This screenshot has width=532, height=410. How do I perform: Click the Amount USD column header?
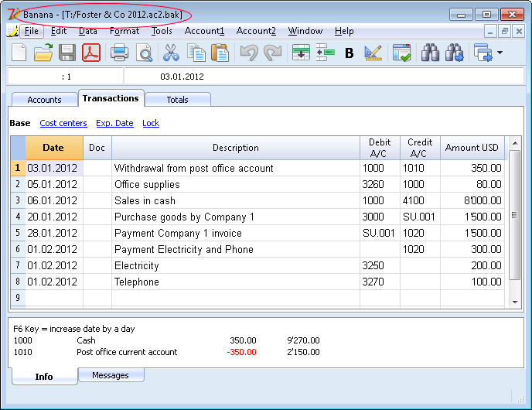coord(472,148)
